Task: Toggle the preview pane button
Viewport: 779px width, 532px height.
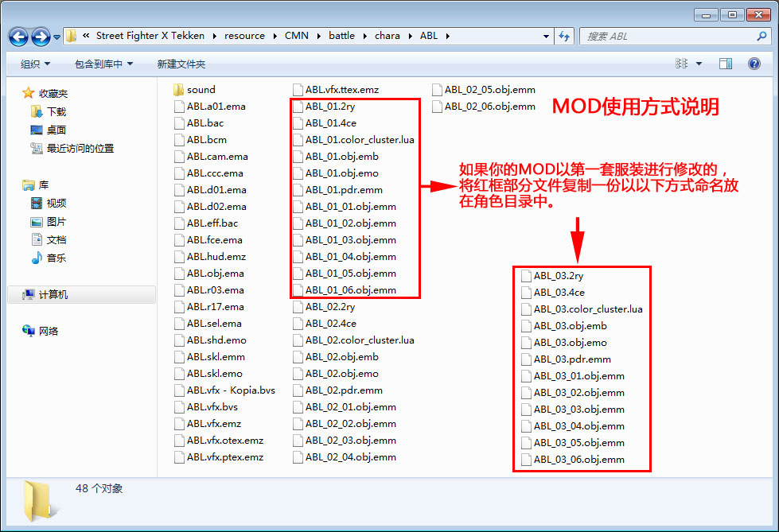Action: (726, 64)
